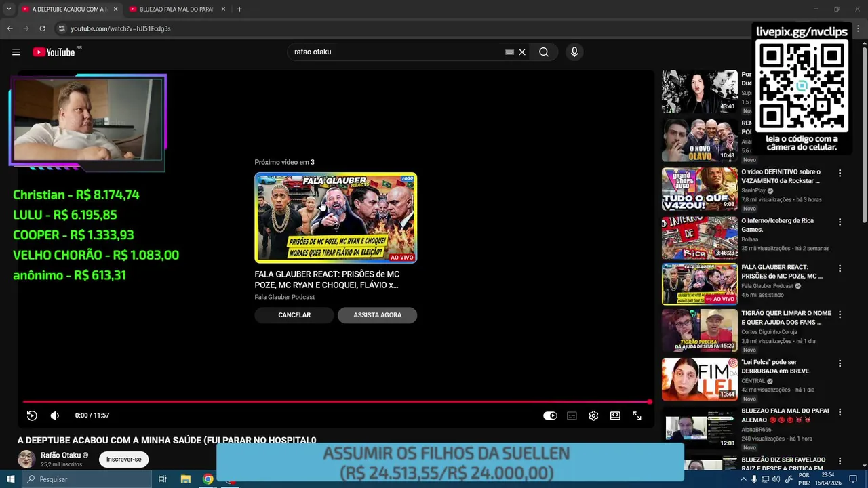Image resolution: width=868 pixels, height=488 pixels.
Task: Go back in browser history
Action: tap(10, 28)
